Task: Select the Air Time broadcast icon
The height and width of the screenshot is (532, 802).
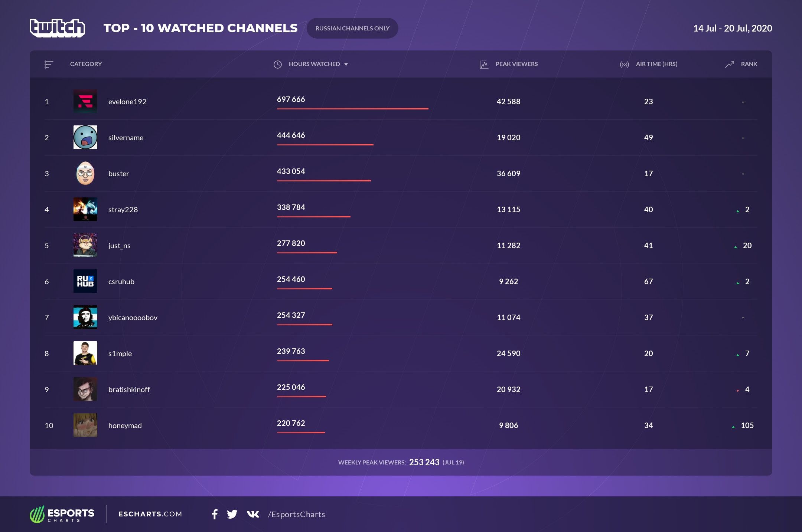Action: pyautogui.click(x=624, y=64)
